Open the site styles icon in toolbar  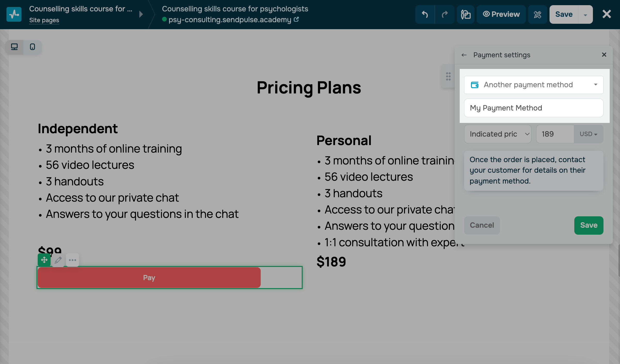pyautogui.click(x=466, y=14)
